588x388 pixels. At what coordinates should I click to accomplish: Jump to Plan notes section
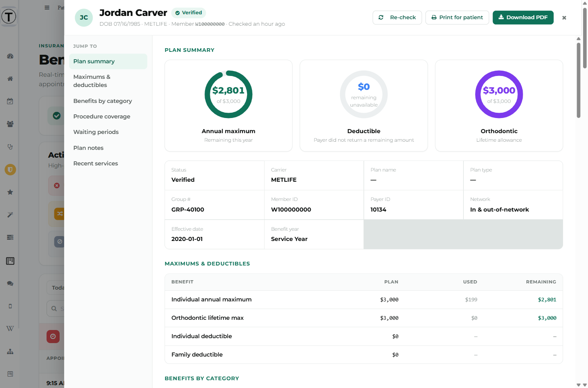[108, 148]
